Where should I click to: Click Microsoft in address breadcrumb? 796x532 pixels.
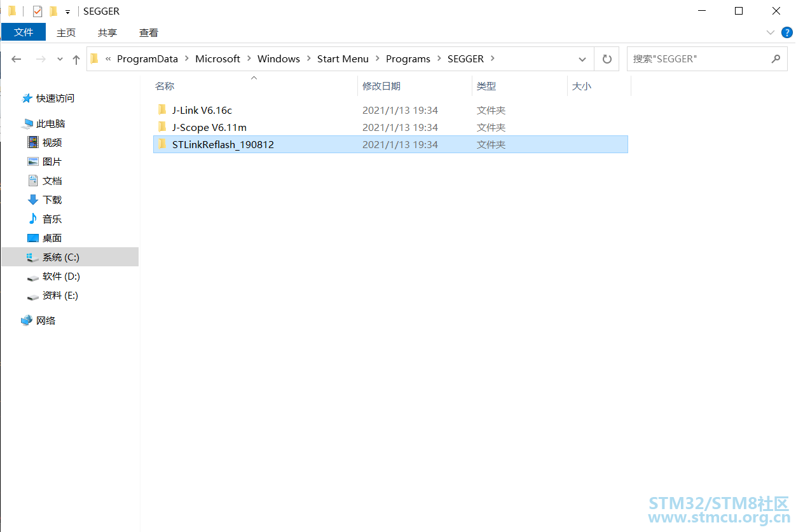coord(217,58)
